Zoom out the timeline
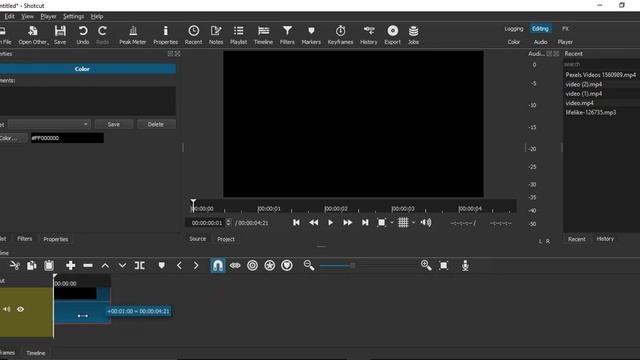The image size is (640, 360). (309, 266)
